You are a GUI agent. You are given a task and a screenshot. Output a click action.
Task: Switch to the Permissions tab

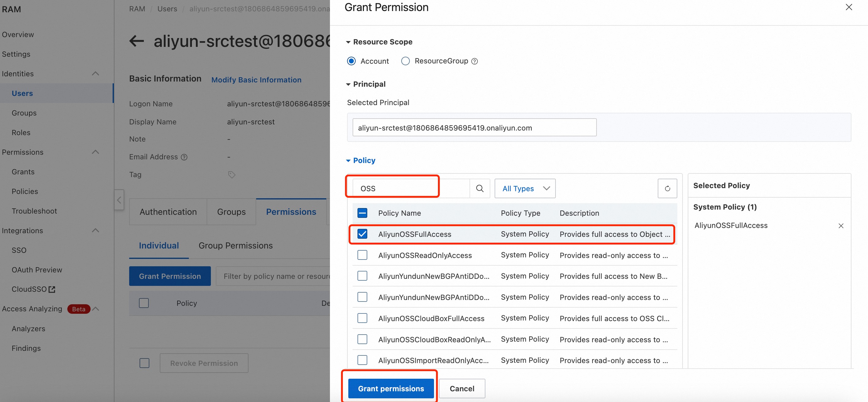tap(291, 212)
